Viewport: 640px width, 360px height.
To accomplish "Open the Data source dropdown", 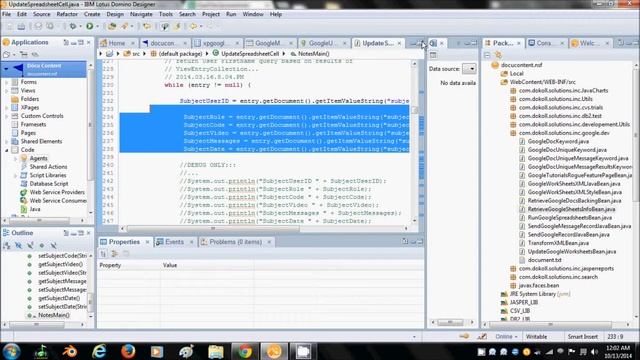I will click(x=470, y=69).
